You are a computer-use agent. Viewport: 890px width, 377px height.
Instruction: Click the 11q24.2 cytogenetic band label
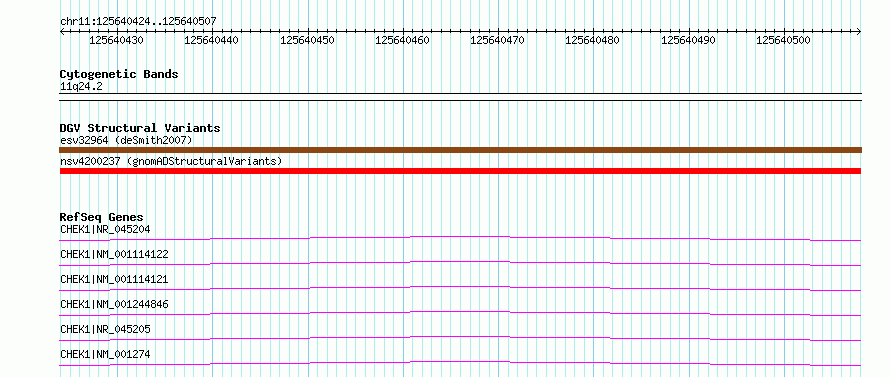pyautogui.click(x=81, y=86)
